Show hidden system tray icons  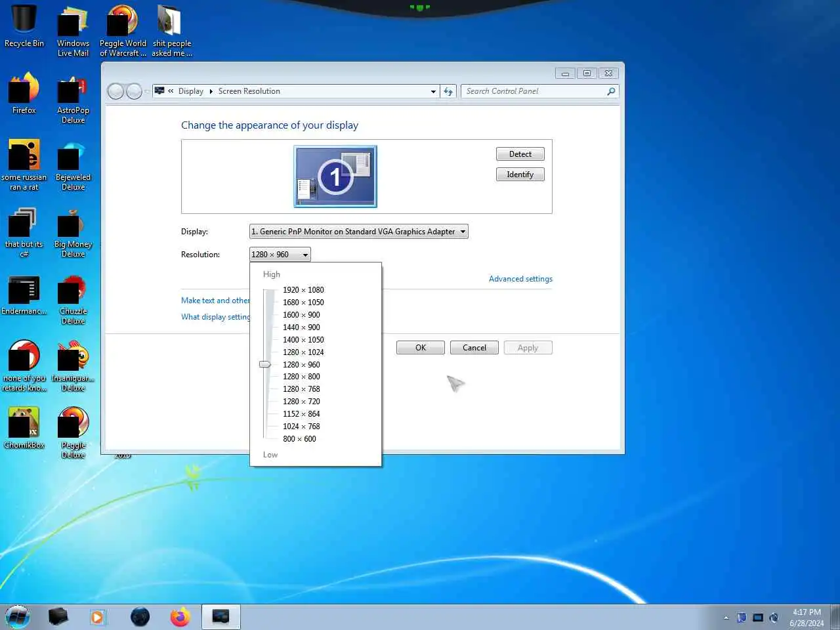click(726, 618)
